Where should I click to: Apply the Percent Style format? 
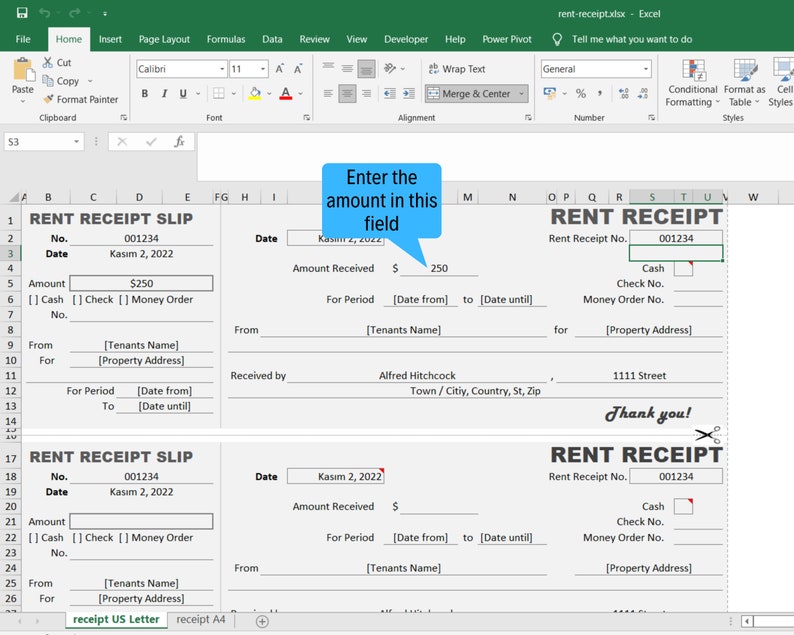[x=581, y=93]
